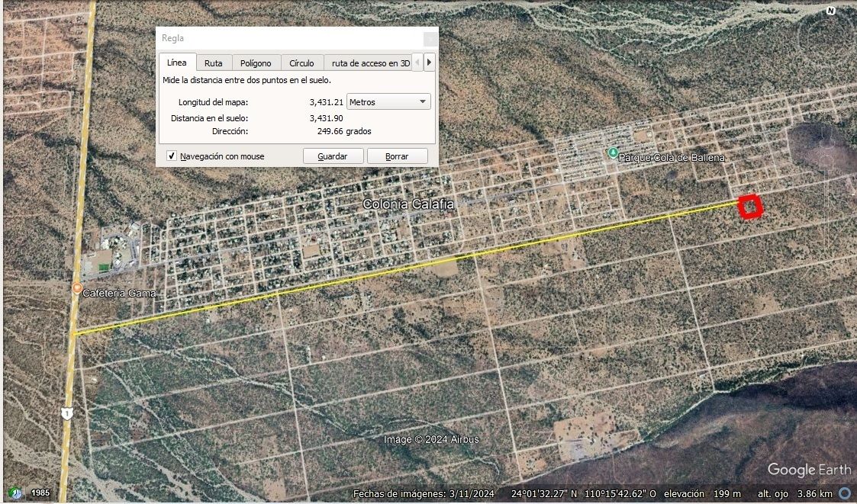The height and width of the screenshot is (504, 857).
Task: Click the latitude longitude coordinates readout
Action: pyautogui.click(x=584, y=493)
